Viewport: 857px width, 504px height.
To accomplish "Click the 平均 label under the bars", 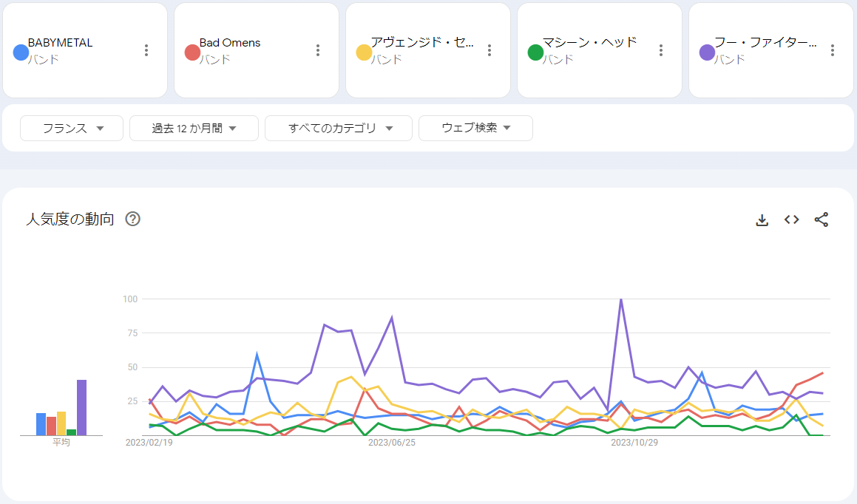I will (61, 443).
